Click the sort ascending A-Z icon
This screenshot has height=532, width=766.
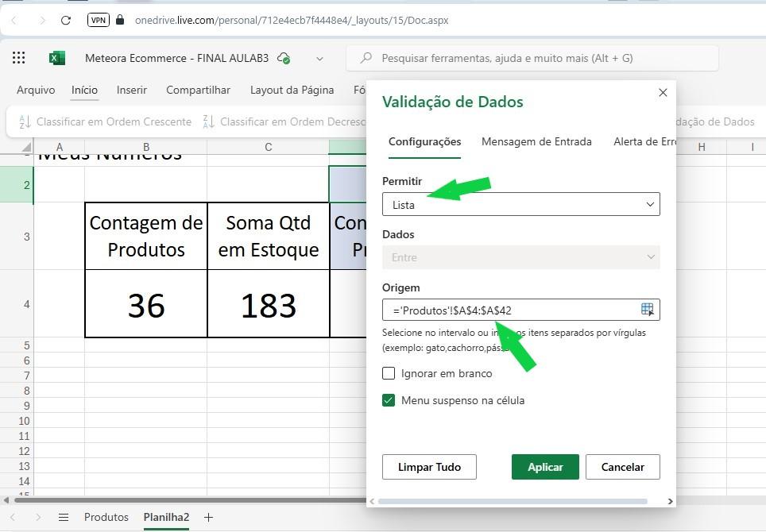click(25, 121)
